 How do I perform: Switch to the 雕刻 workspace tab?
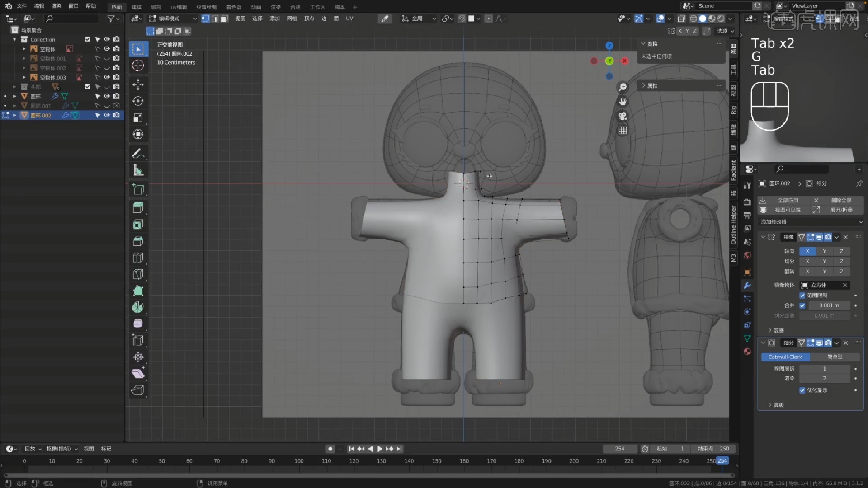[x=156, y=7]
